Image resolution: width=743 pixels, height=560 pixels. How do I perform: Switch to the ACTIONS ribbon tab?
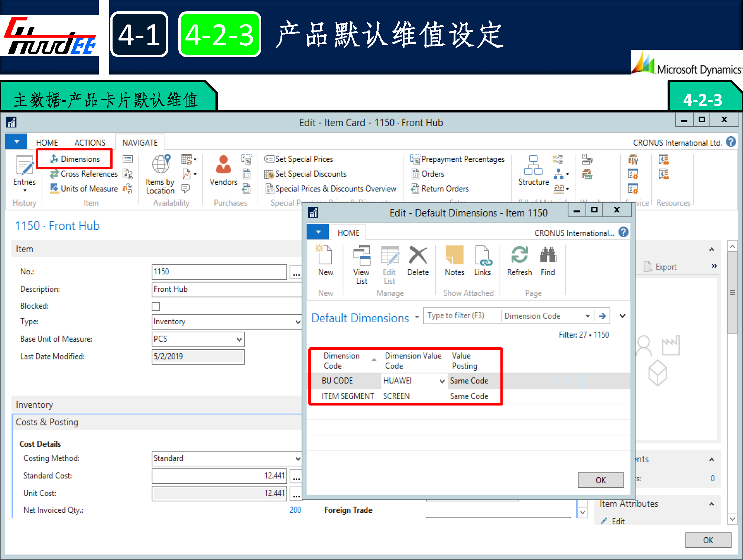(x=90, y=143)
